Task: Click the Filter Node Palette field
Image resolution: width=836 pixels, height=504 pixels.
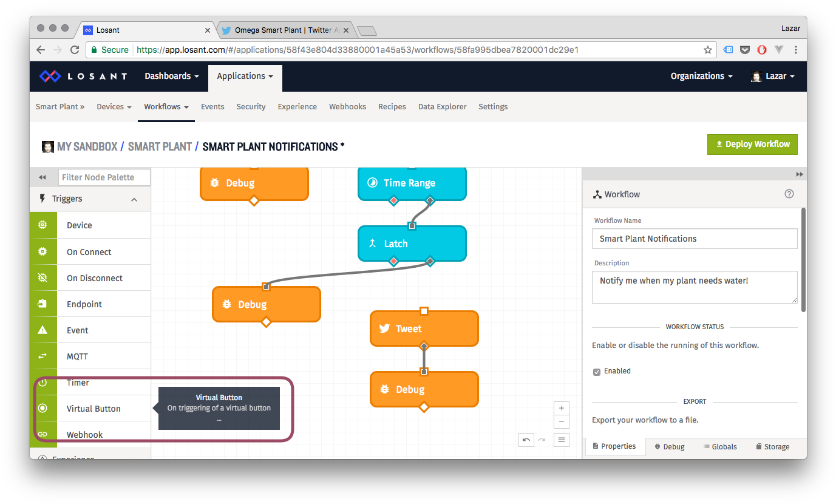Action: click(x=105, y=177)
